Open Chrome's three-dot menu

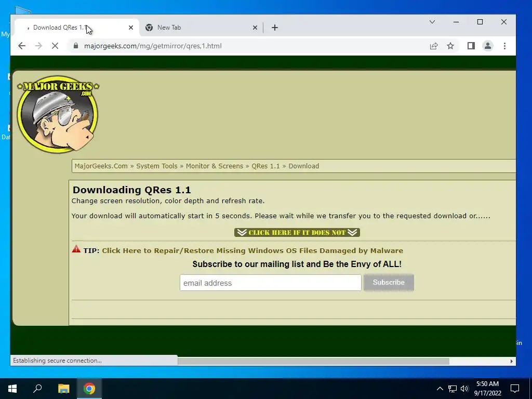click(504, 46)
